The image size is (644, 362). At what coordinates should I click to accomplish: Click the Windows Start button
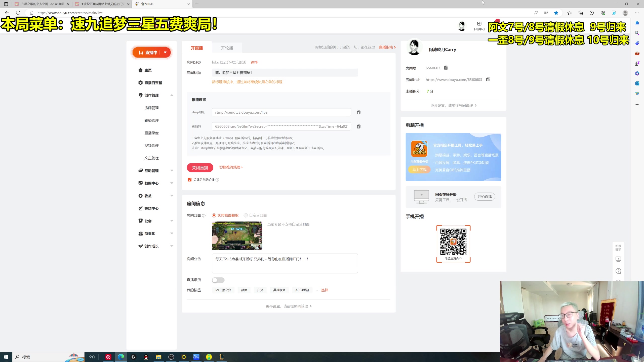tap(6, 357)
